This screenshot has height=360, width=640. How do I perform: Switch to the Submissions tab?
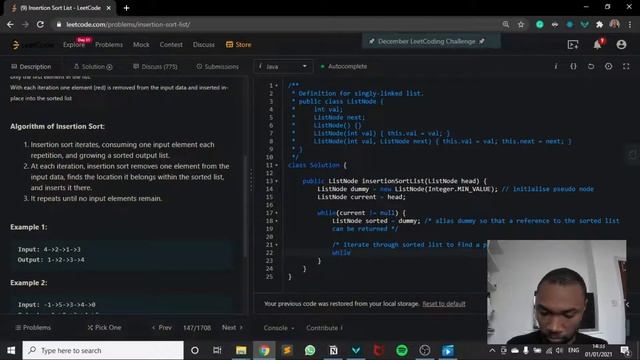(218, 67)
